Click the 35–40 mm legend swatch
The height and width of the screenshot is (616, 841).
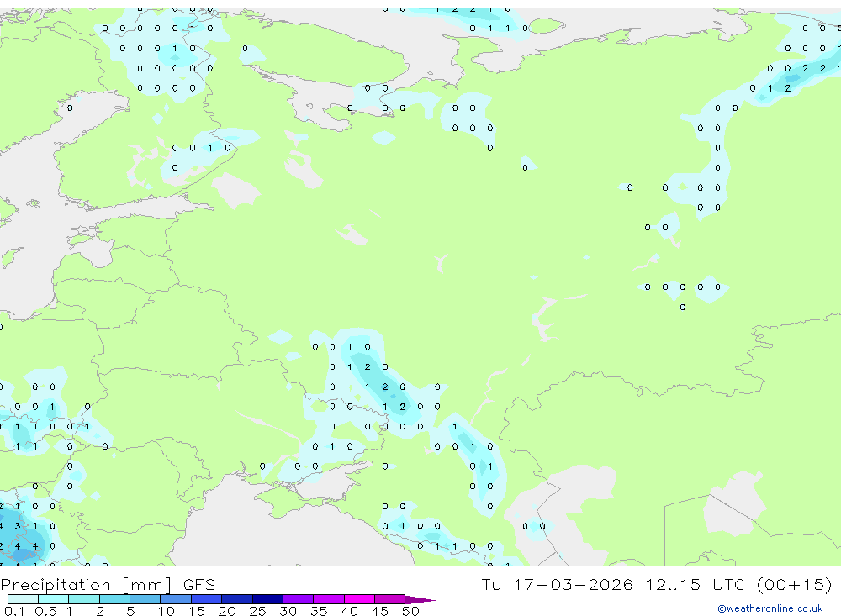click(329, 599)
